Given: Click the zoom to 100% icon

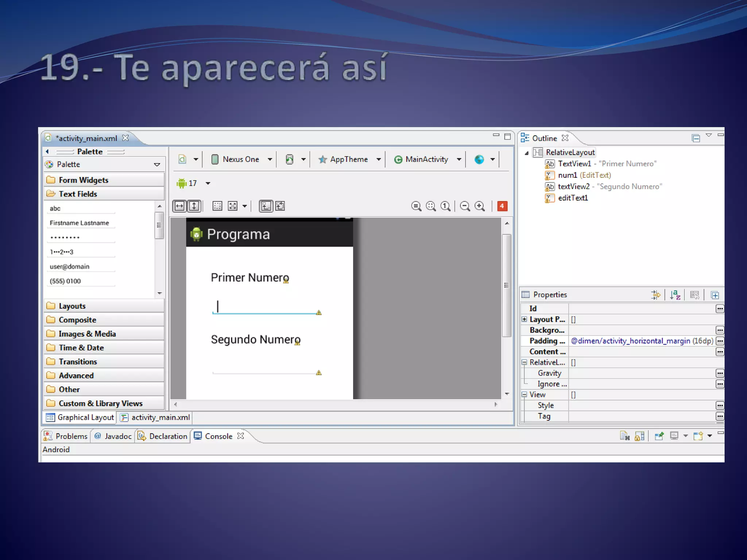Looking at the screenshot, I should tap(445, 206).
